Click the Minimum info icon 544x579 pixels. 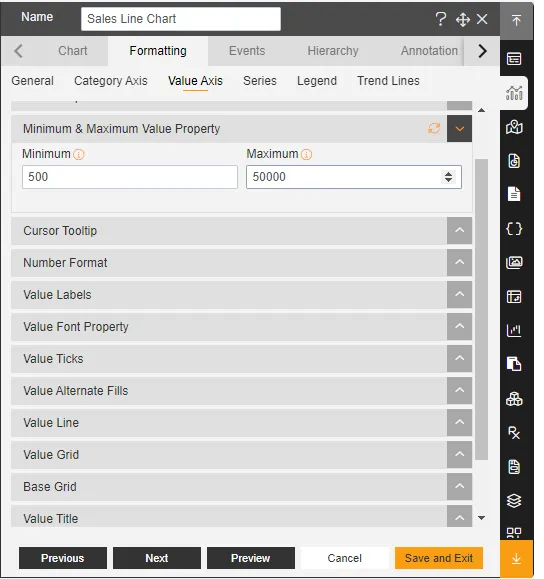click(x=79, y=154)
